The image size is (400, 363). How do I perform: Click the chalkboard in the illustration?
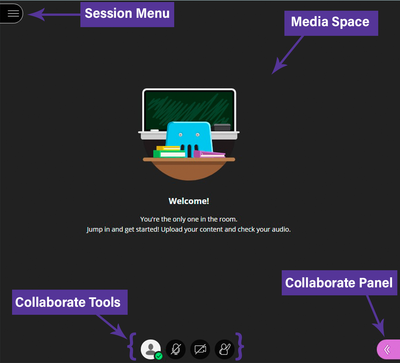[x=189, y=110]
